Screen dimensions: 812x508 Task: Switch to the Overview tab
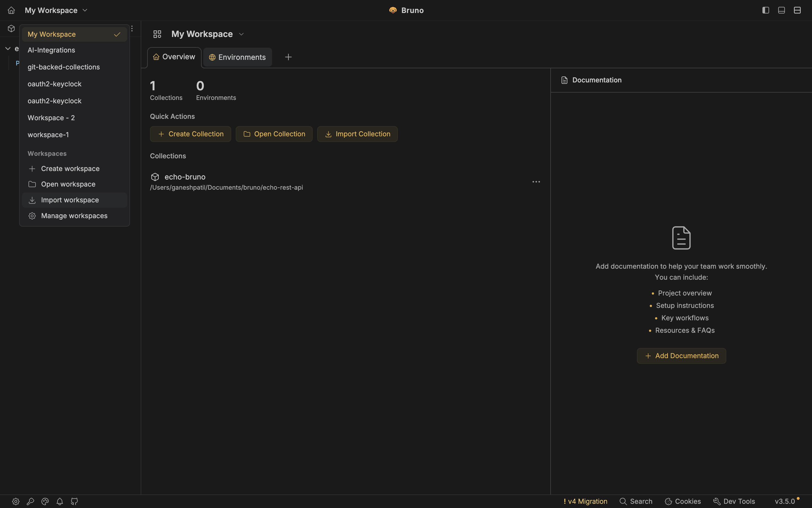click(174, 57)
